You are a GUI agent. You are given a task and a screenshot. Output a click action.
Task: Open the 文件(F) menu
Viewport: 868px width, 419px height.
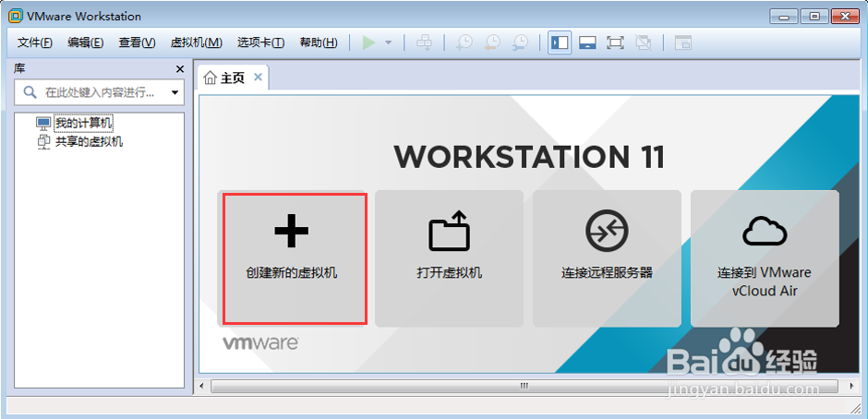tap(35, 42)
